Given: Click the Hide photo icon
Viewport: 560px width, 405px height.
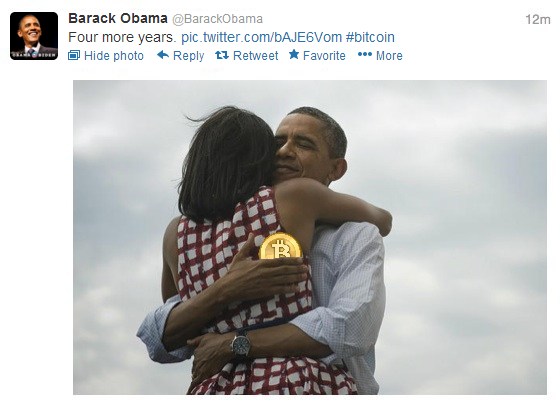Looking at the screenshot, I should [x=74, y=55].
